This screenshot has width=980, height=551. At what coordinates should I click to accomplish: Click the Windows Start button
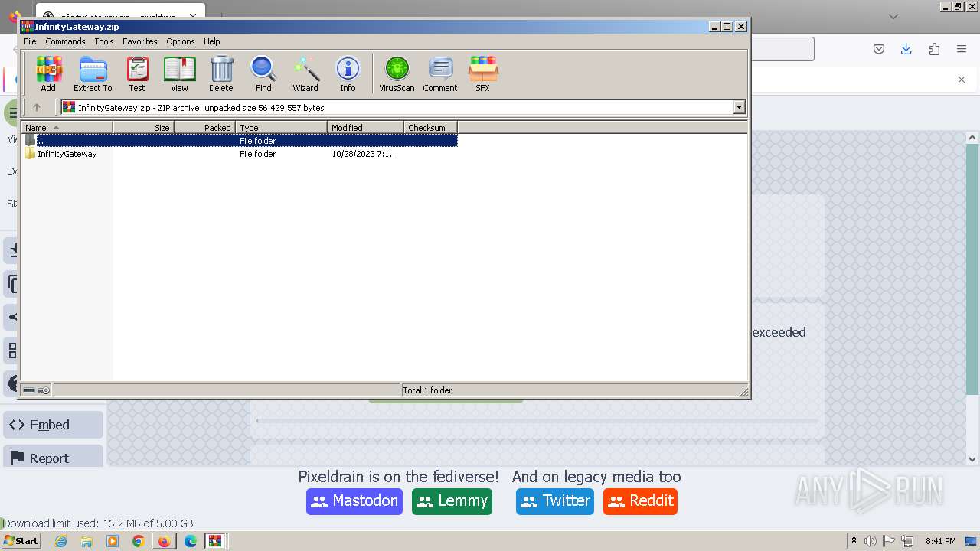[x=21, y=541]
